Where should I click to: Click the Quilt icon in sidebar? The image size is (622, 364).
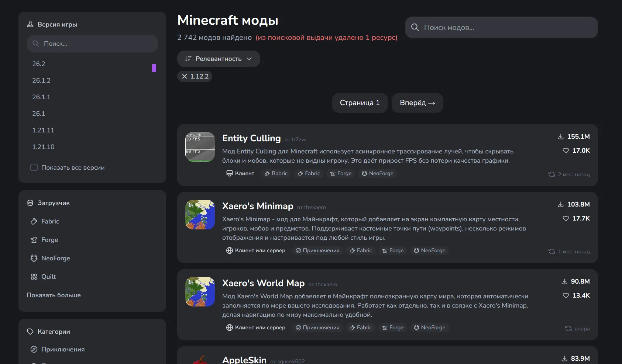34,277
